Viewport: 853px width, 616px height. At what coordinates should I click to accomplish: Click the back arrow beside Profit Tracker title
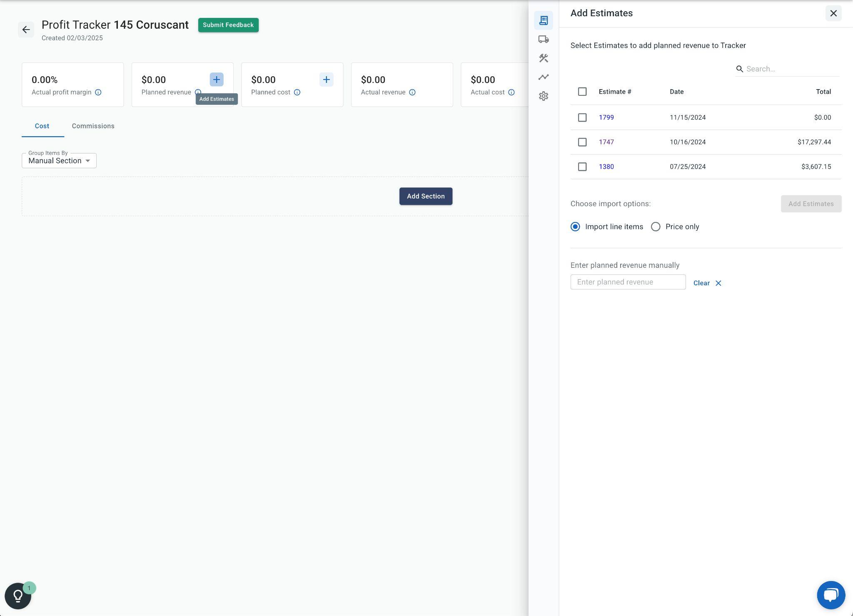[x=26, y=30]
